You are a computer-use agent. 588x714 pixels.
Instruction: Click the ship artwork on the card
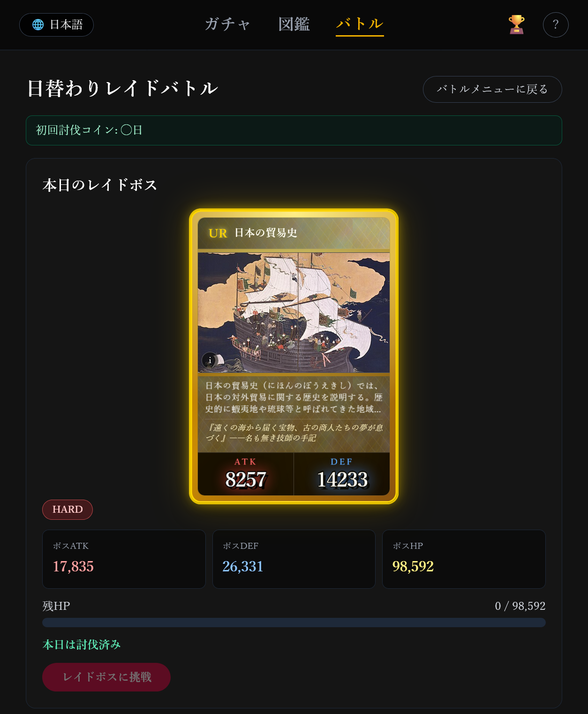click(x=294, y=313)
